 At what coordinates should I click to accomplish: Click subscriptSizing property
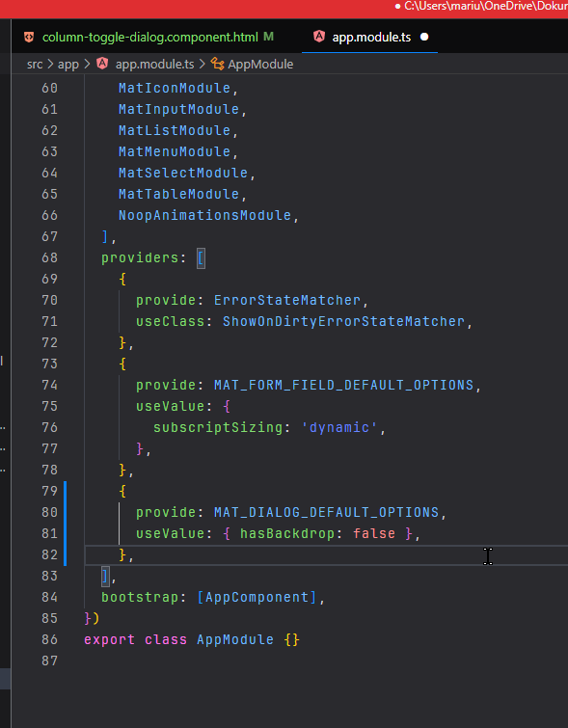pos(218,427)
